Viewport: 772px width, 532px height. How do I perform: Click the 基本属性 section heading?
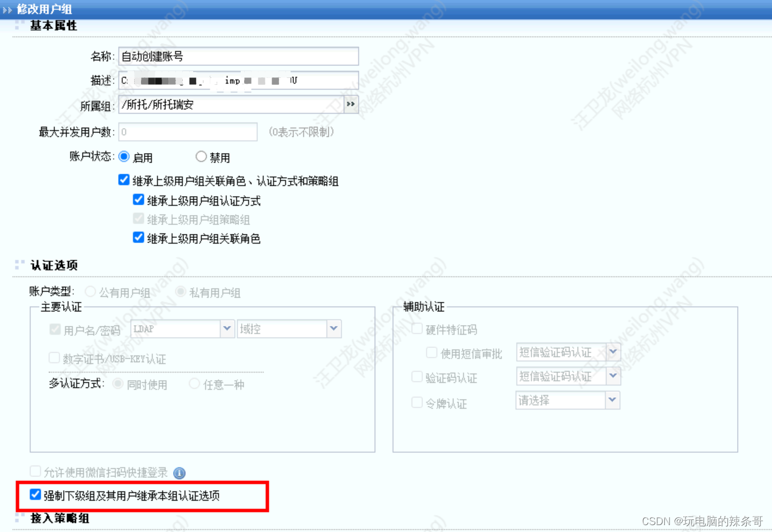coord(53,26)
